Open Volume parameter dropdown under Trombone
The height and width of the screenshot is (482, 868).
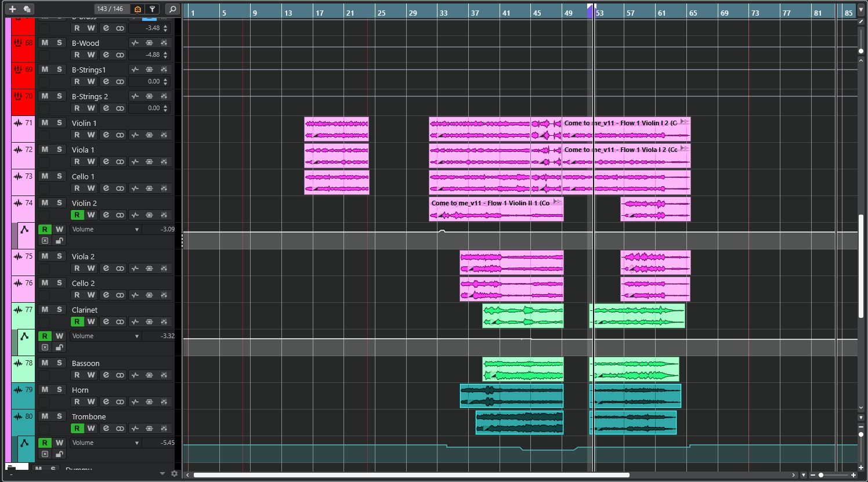coord(106,443)
